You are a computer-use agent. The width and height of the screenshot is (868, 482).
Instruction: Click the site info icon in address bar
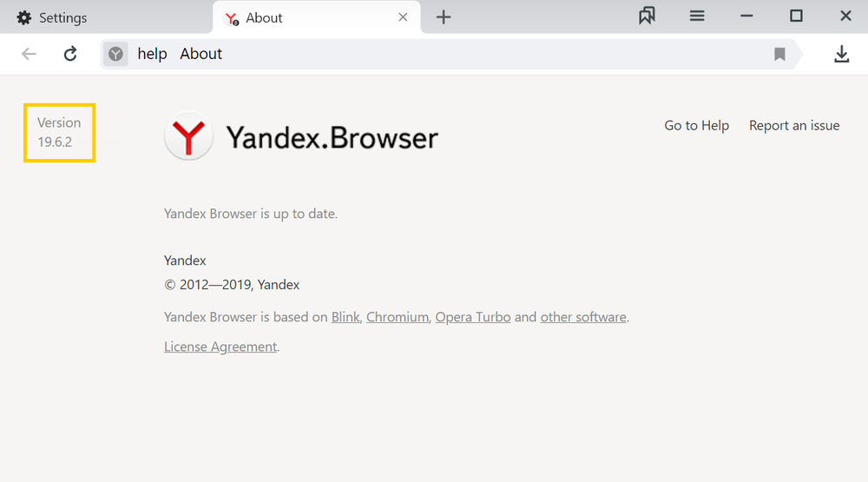pyautogui.click(x=115, y=55)
